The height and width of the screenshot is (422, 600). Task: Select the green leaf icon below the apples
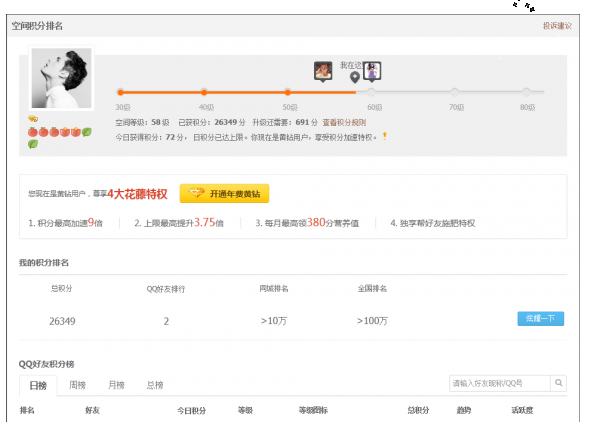(x=33, y=144)
